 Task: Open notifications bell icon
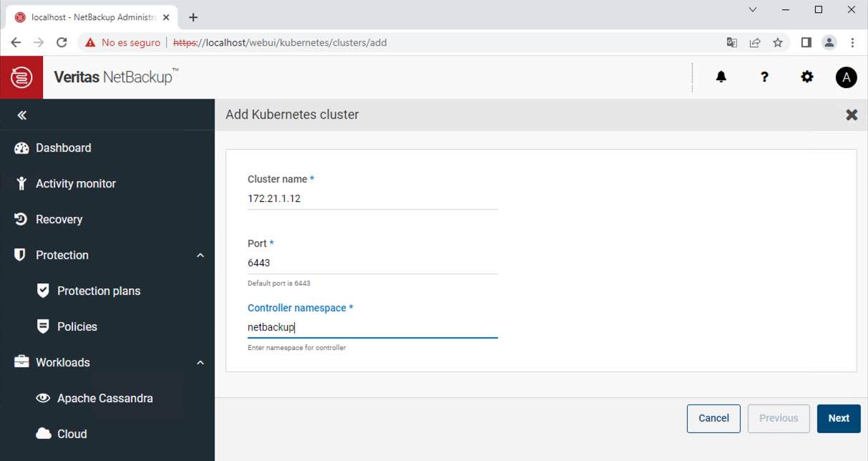click(x=721, y=77)
